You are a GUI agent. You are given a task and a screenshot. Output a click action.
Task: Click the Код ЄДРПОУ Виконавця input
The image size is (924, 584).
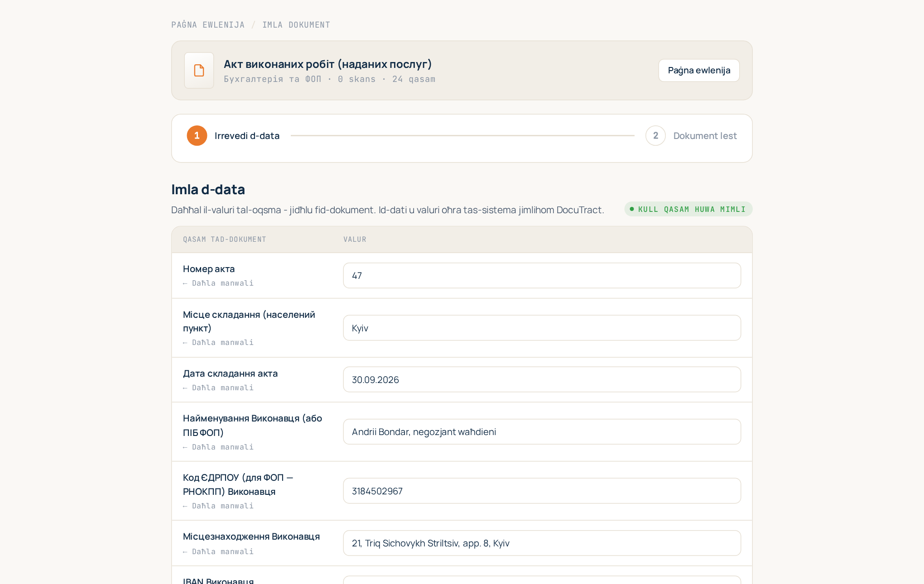pos(542,491)
